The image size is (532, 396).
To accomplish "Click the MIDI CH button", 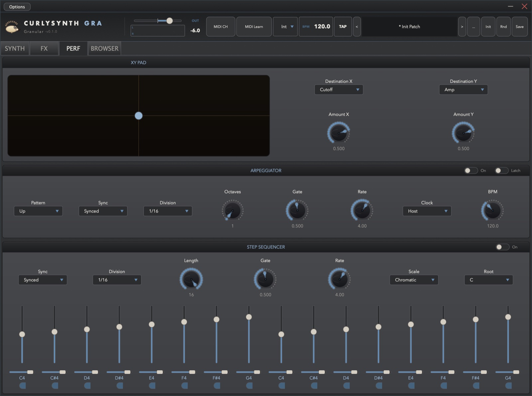I will (x=221, y=27).
